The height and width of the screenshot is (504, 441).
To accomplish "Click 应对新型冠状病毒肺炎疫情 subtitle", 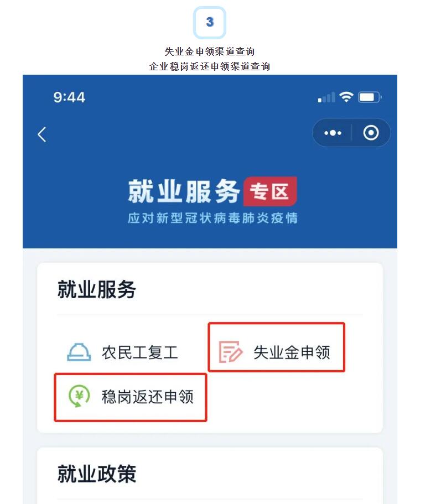I will point(212,218).
